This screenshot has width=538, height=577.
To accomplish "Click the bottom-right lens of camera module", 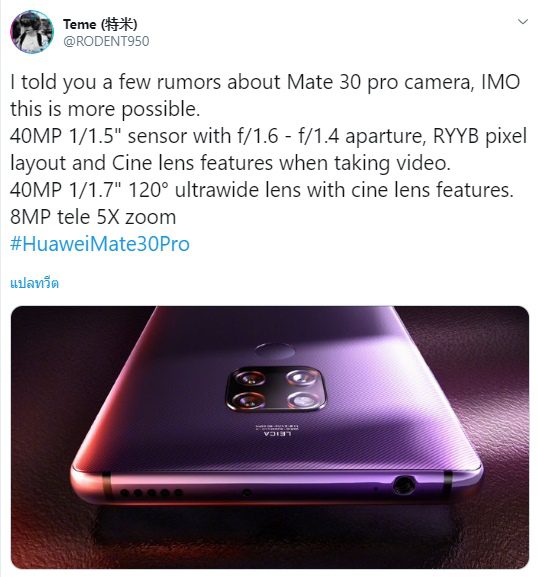I will pos(302,400).
